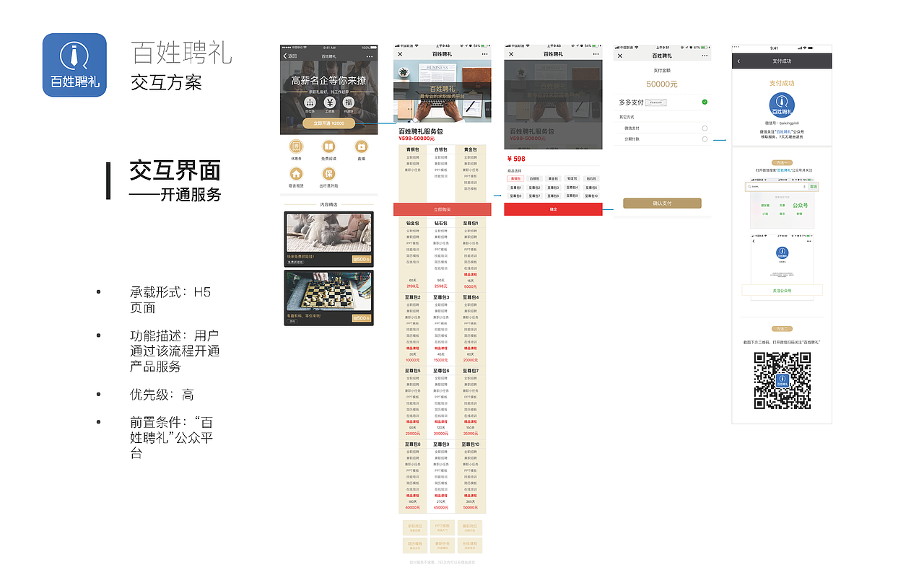Tap the 福 待遇好 circle icon on banner
Screen dimensions: 924x575
coord(349,102)
